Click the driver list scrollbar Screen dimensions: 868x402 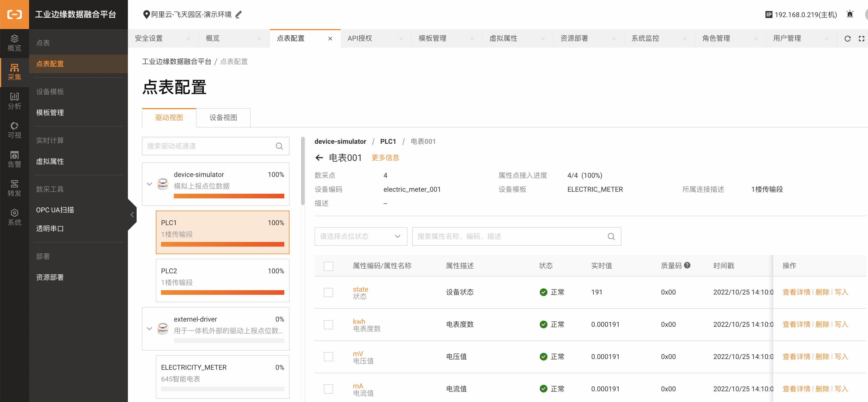(303, 171)
